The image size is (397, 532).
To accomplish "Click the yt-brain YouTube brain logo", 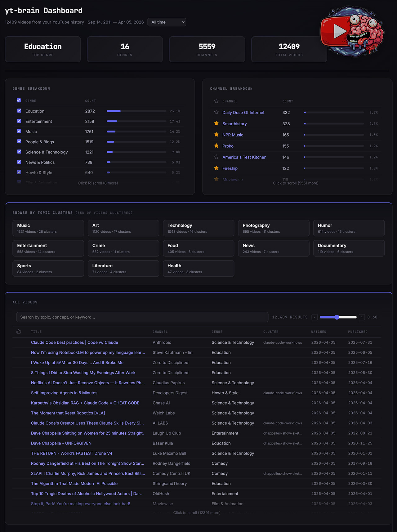I will click(352, 32).
